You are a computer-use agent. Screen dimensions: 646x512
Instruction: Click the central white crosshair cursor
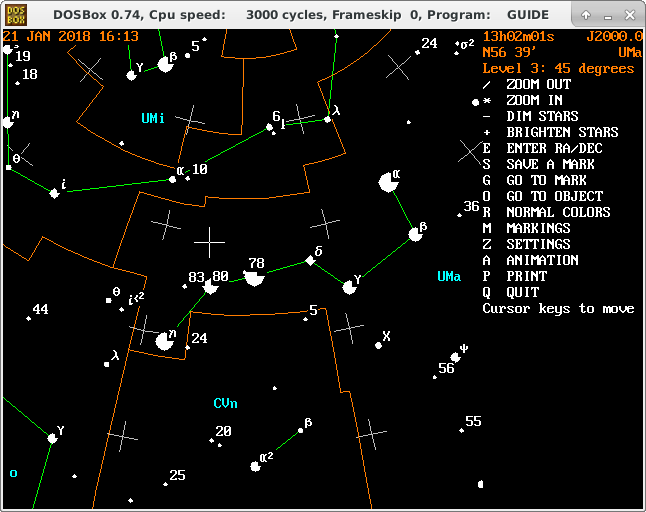tap(209, 242)
